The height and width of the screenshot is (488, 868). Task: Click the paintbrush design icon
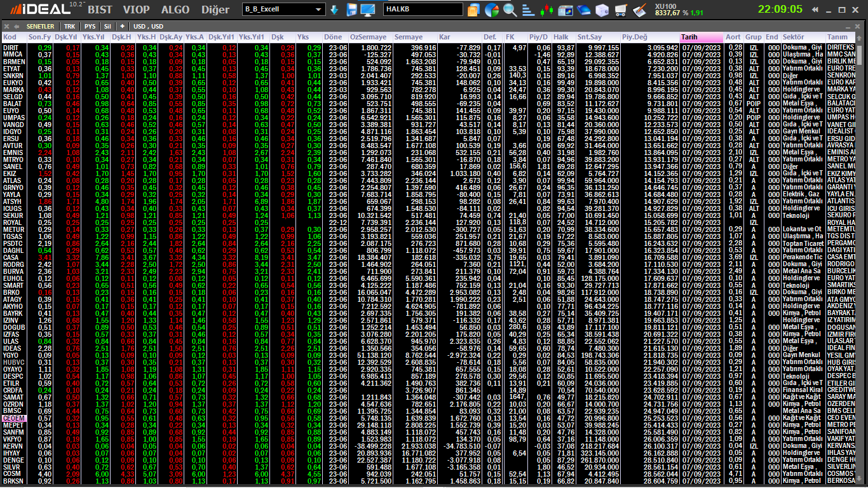pyautogui.click(x=639, y=10)
